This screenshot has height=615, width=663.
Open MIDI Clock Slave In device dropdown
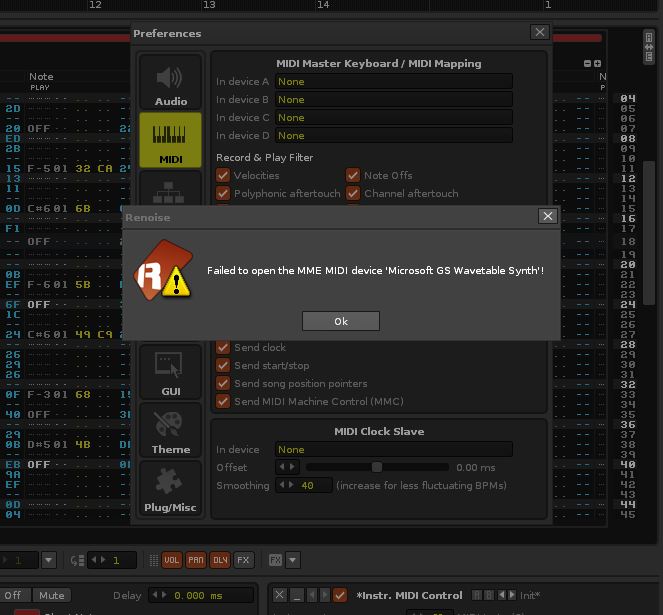[394, 450]
